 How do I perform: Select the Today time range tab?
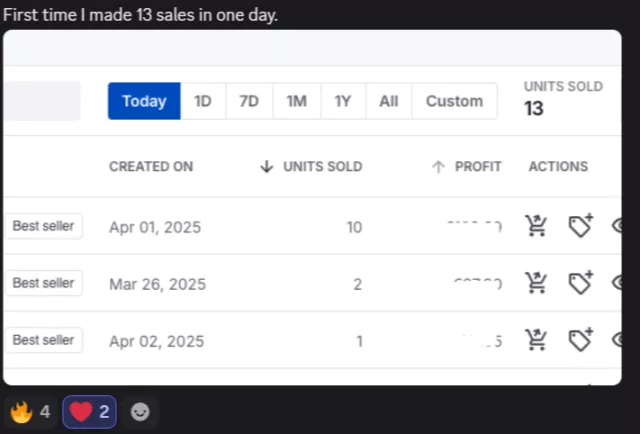144,101
